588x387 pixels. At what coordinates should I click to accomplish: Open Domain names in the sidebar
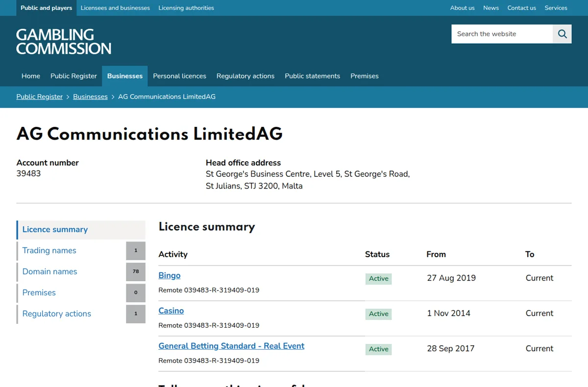point(50,271)
